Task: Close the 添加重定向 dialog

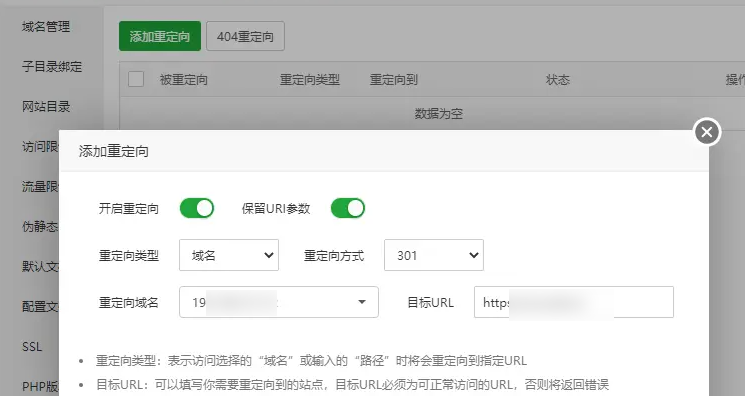Action: click(x=707, y=132)
